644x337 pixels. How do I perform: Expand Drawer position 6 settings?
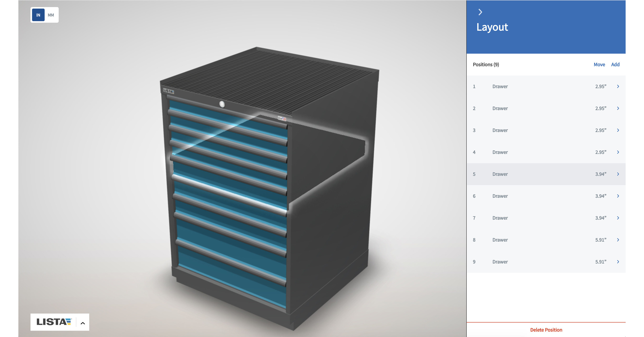(x=618, y=196)
